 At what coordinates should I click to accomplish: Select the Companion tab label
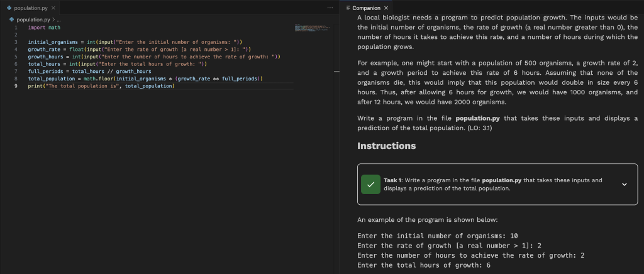pyautogui.click(x=366, y=8)
